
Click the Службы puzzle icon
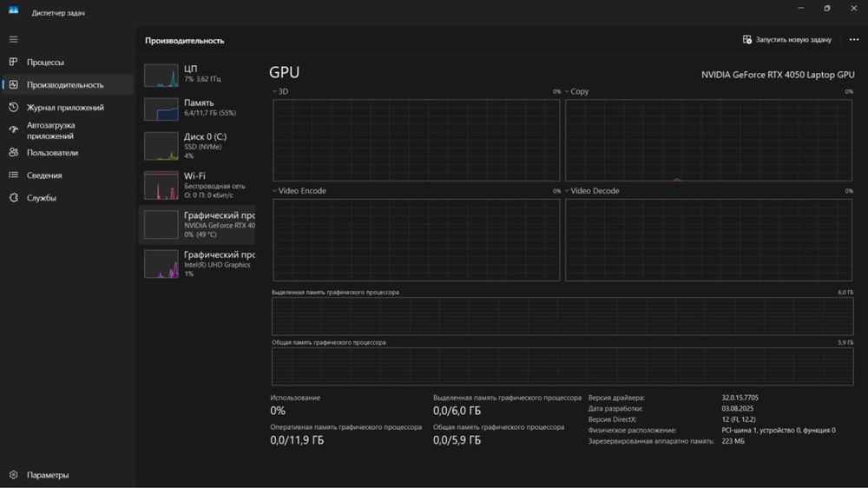point(13,198)
